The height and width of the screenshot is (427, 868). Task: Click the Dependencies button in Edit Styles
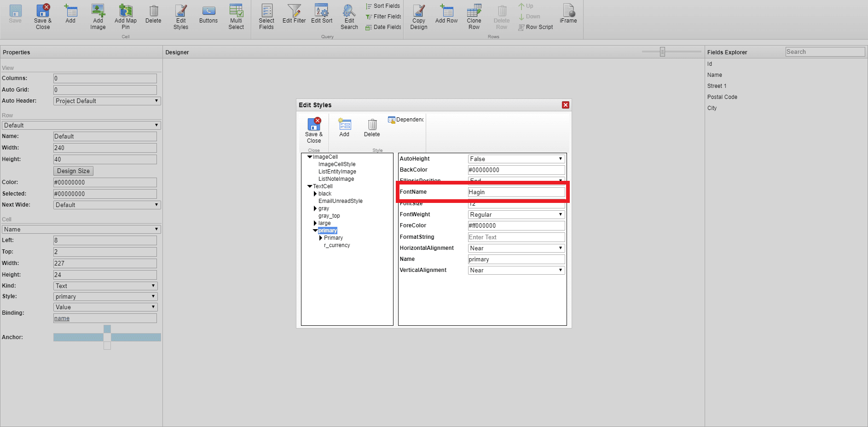pyautogui.click(x=405, y=120)
